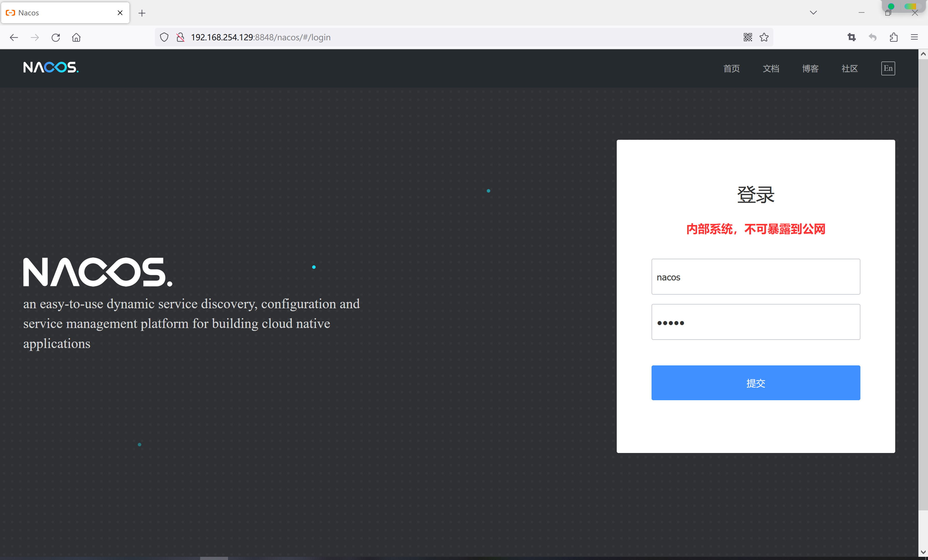Open a new browser tab

pyautogui.click(x=142, y=13)
